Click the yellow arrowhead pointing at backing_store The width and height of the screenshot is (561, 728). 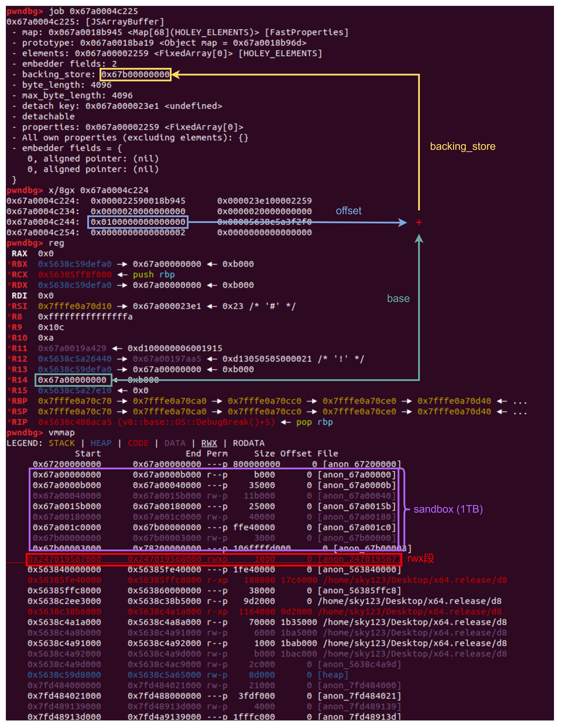coord(176,74)
